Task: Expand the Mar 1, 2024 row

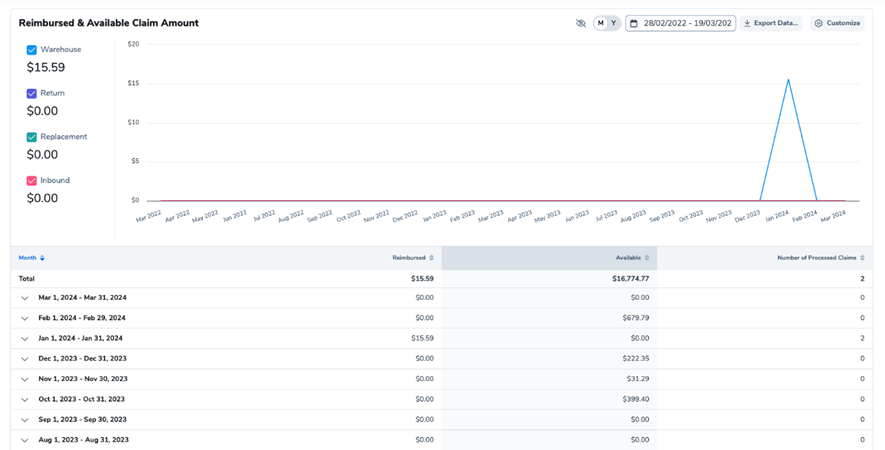Action: [25, 298]
